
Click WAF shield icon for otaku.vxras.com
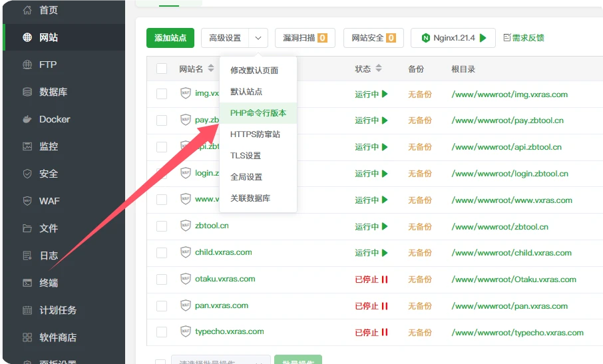point(186,279)
